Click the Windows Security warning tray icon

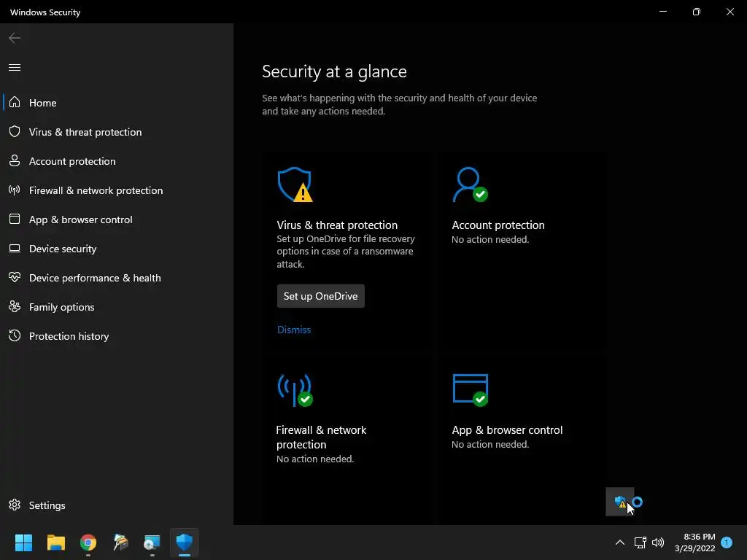(x=620, y=502)
